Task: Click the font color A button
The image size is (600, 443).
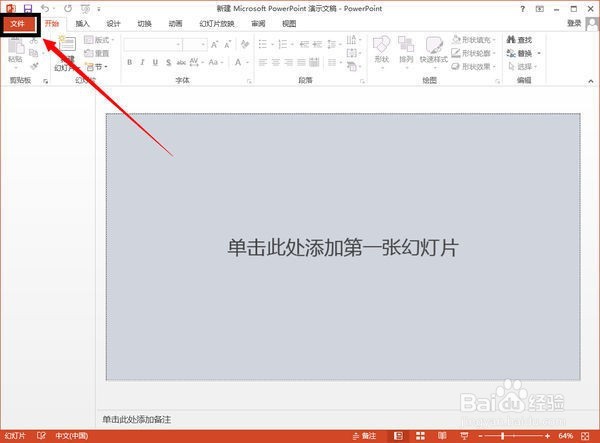Action: click(x=238, y=62)
